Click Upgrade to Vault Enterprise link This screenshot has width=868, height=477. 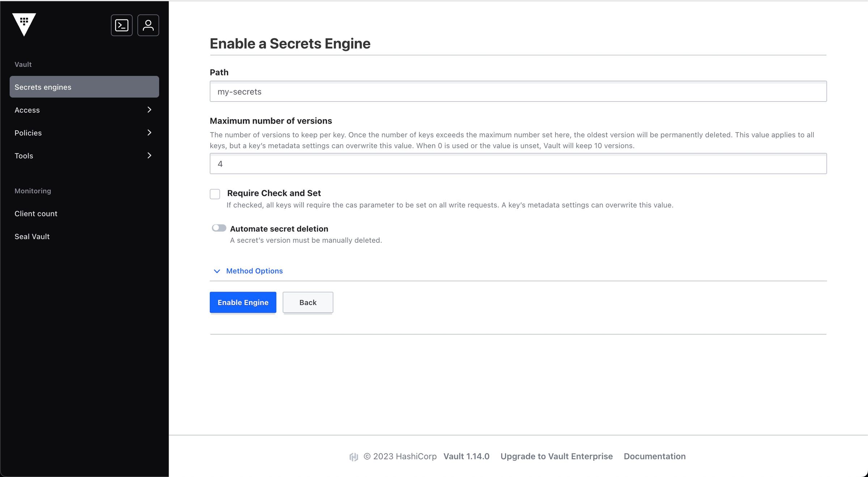(556, 456)
